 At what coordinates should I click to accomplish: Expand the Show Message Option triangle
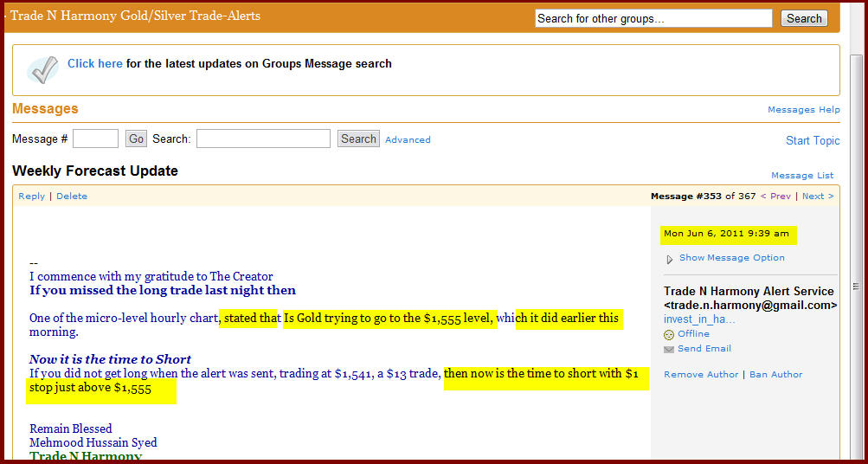(670, 259)
